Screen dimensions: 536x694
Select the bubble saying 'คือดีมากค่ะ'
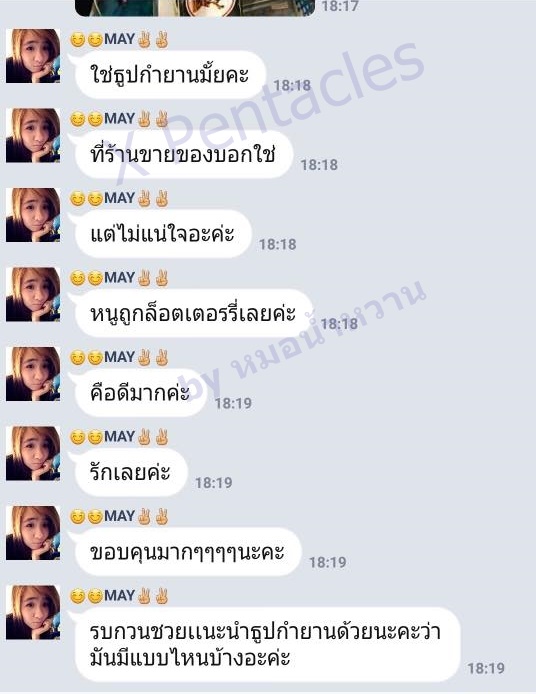click(x=141, y=393)
